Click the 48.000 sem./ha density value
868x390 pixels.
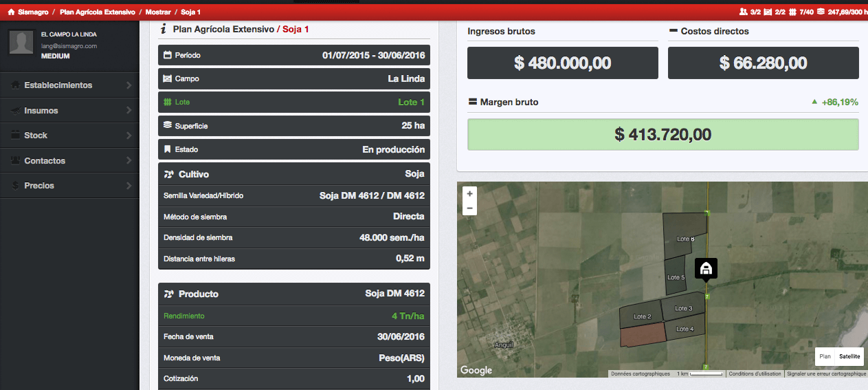click(392, 238)
